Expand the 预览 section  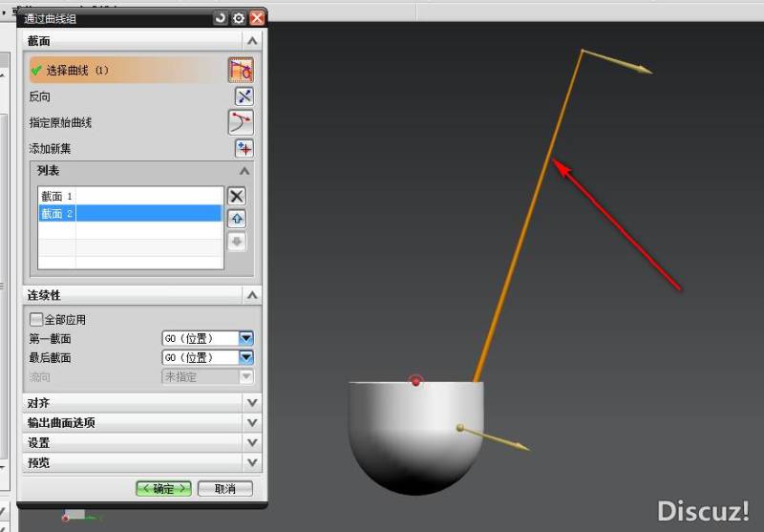pos(252,462)
